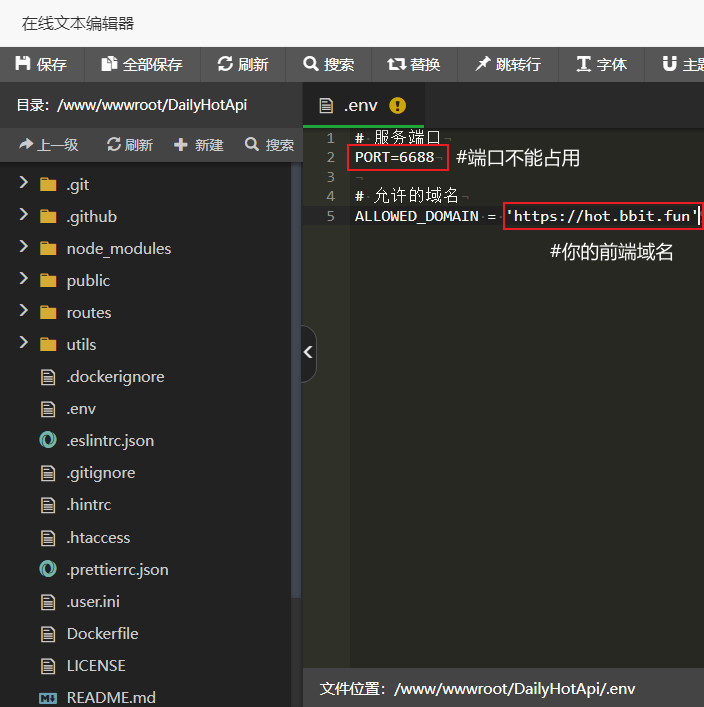Expand the utils folder chevron
This screenshot has width=704, height=707.
click(23, 343)
